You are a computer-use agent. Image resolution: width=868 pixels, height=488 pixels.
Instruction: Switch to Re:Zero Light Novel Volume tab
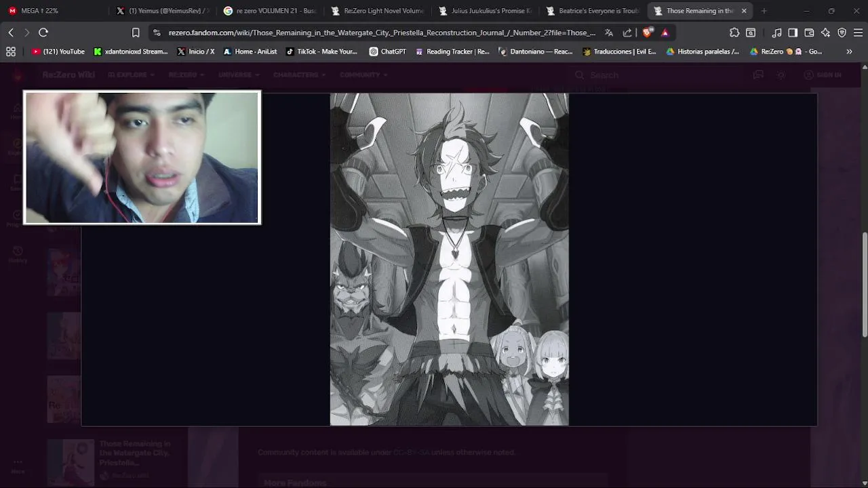click(x=377, y=11)
